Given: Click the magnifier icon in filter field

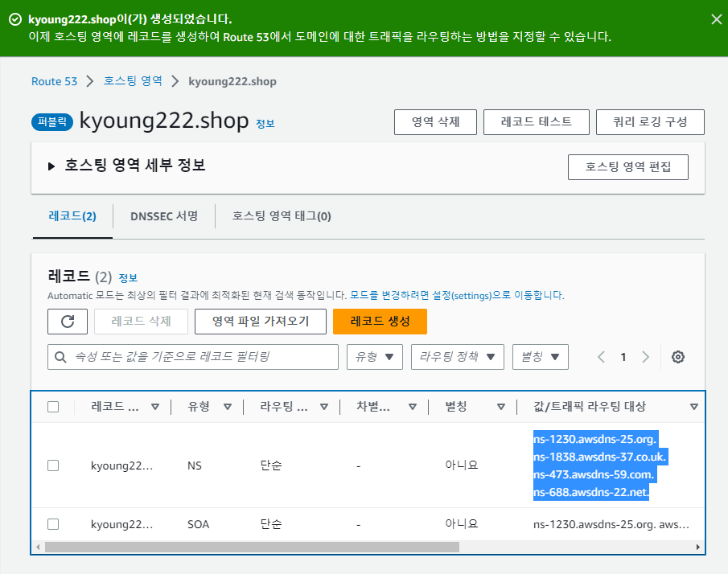Looking at the screenshot, I should click(x=60, y=357).
